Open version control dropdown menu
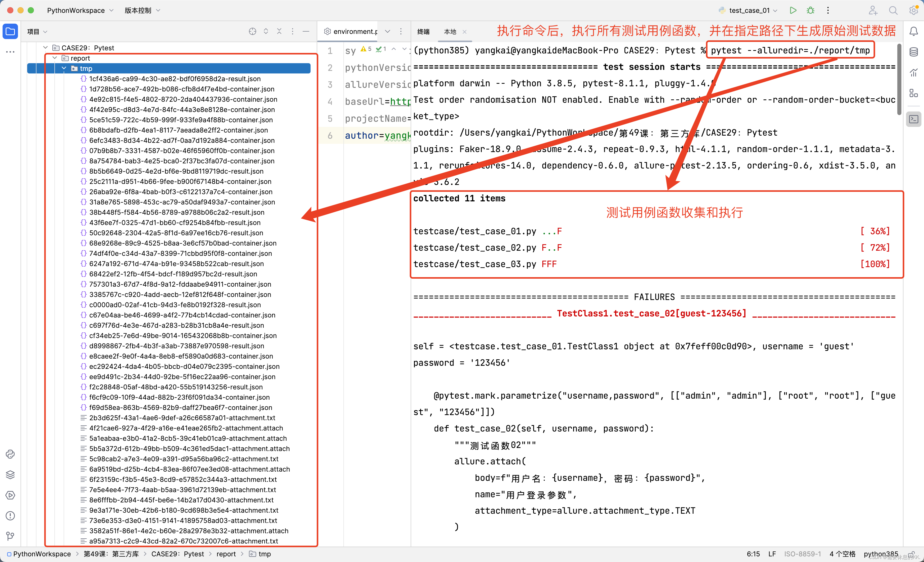 coord(142,11)
